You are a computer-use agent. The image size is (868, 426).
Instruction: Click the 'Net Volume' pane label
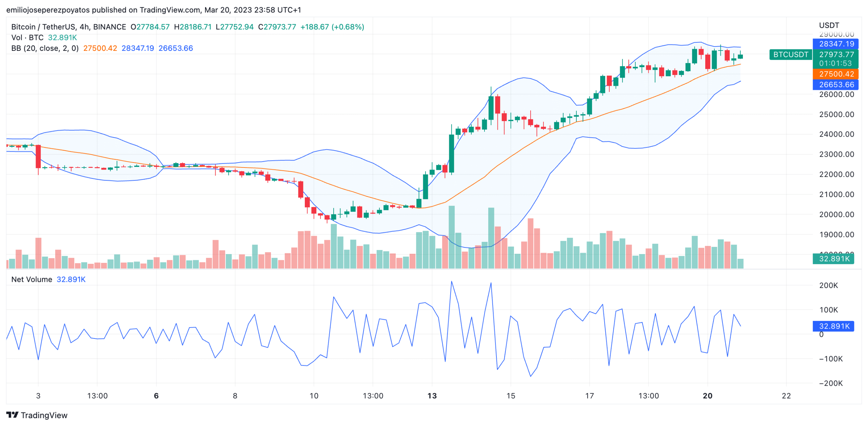[32, 279]
